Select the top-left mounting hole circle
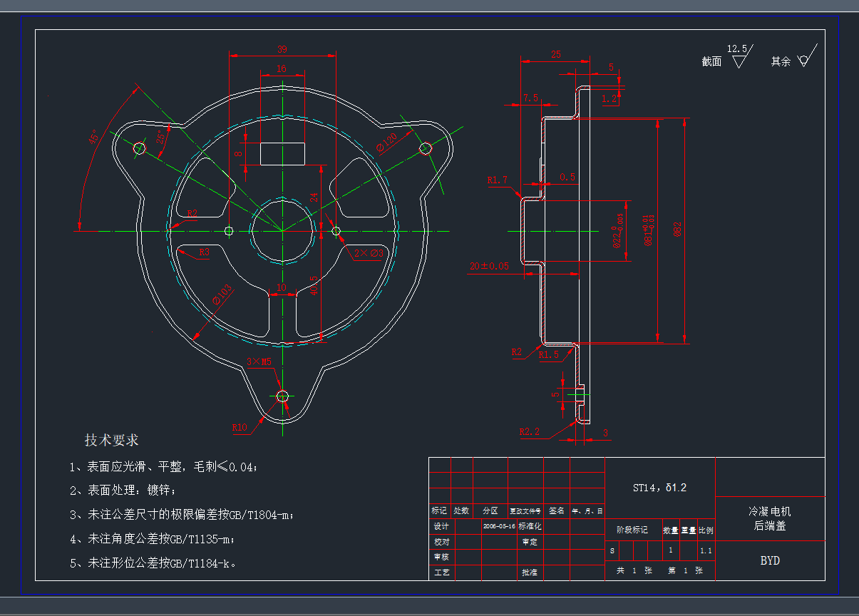The image size is (859, 616). pos(139,148)
